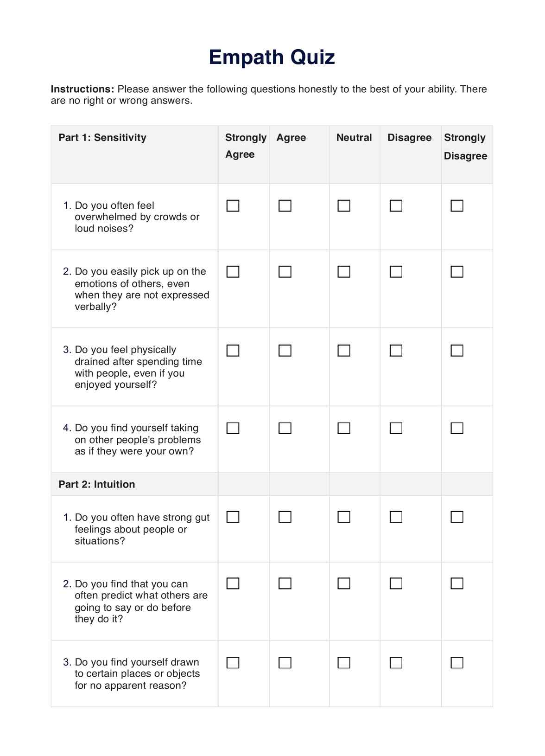Select Strongly Disagree for picking up emotions question

coord(457,272)
